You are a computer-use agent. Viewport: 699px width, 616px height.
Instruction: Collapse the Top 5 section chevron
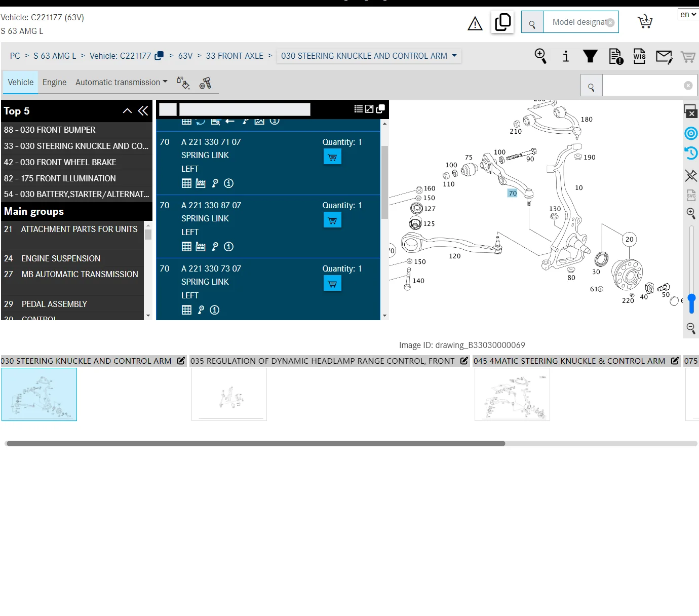[x=128, y=111]
